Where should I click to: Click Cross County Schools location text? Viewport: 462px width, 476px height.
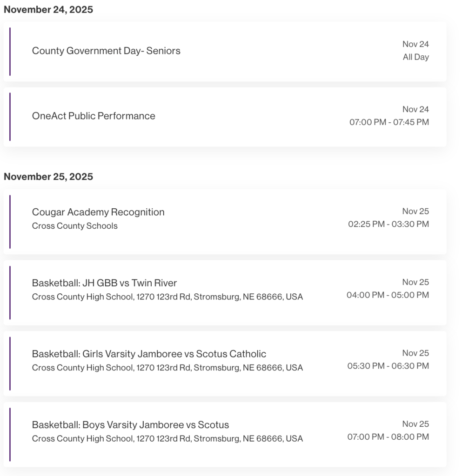[x=74, y=226]
